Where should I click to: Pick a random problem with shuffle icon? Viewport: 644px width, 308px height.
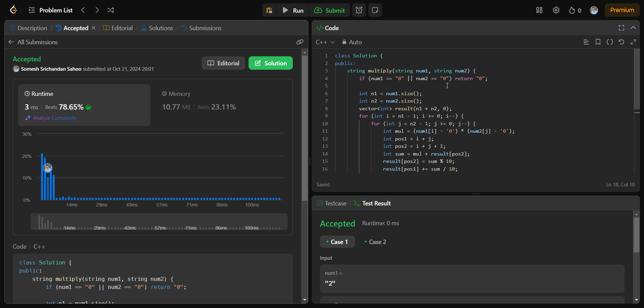point(111,10)
